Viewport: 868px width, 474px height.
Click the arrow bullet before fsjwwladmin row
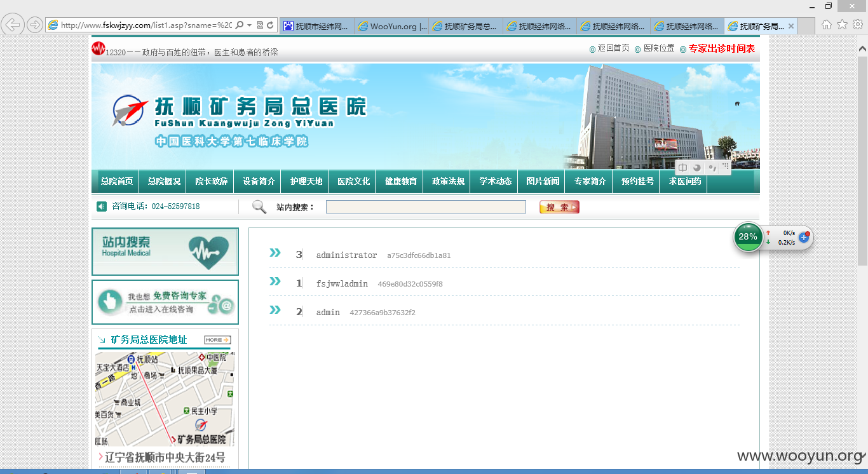[275, 281]
